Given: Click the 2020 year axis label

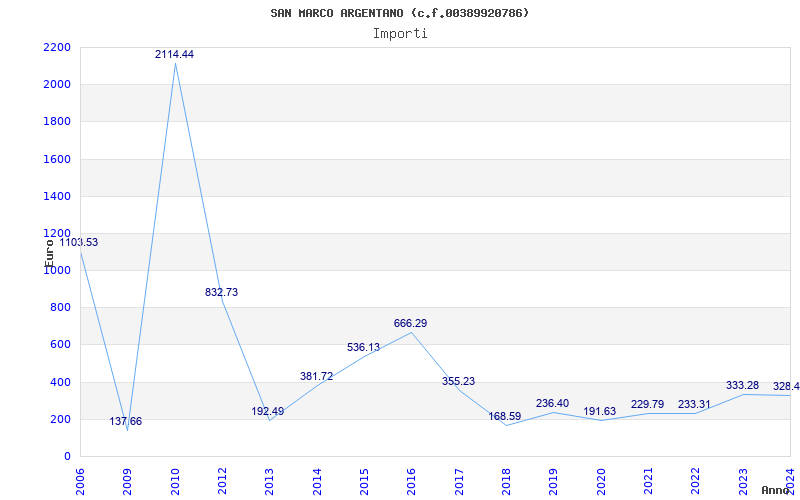Looking at the screenshot, I should (601, 482).
